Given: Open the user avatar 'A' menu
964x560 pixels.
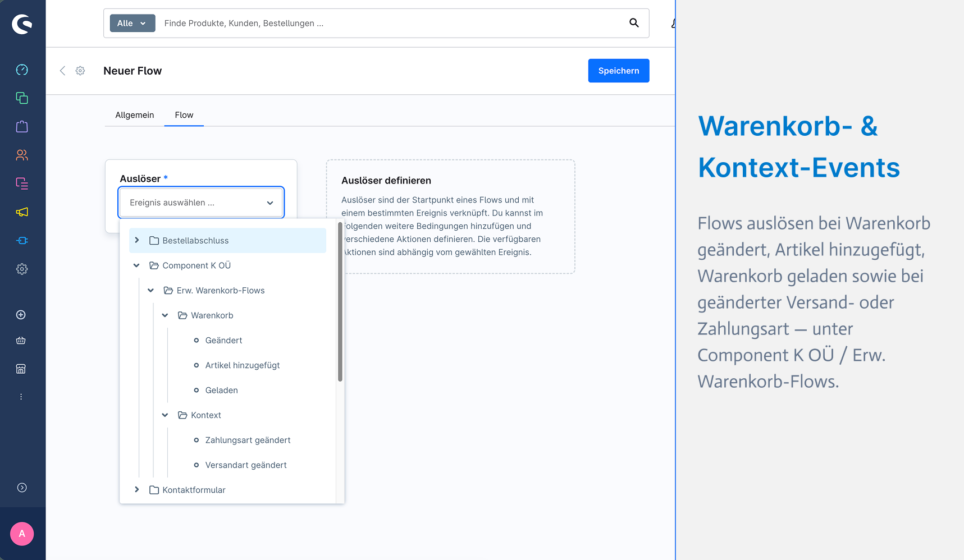Looking at the screenshot, I should pyautogui.click(x=22, y=534).
